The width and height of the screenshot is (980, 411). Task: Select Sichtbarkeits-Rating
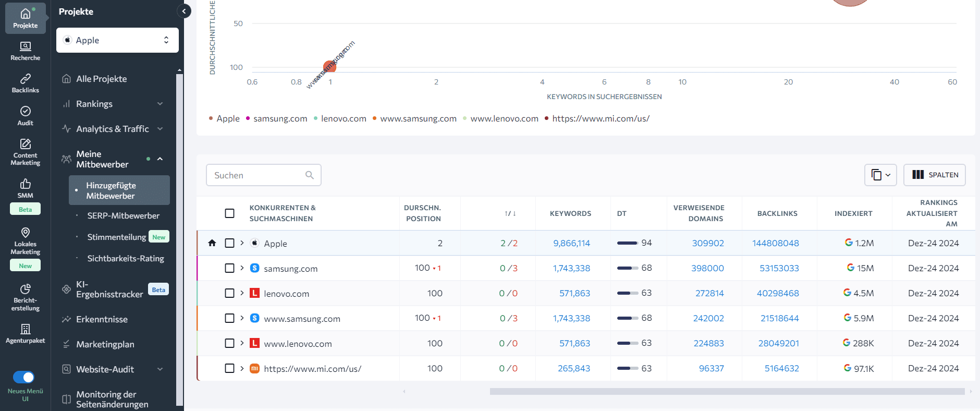(125, 258)
